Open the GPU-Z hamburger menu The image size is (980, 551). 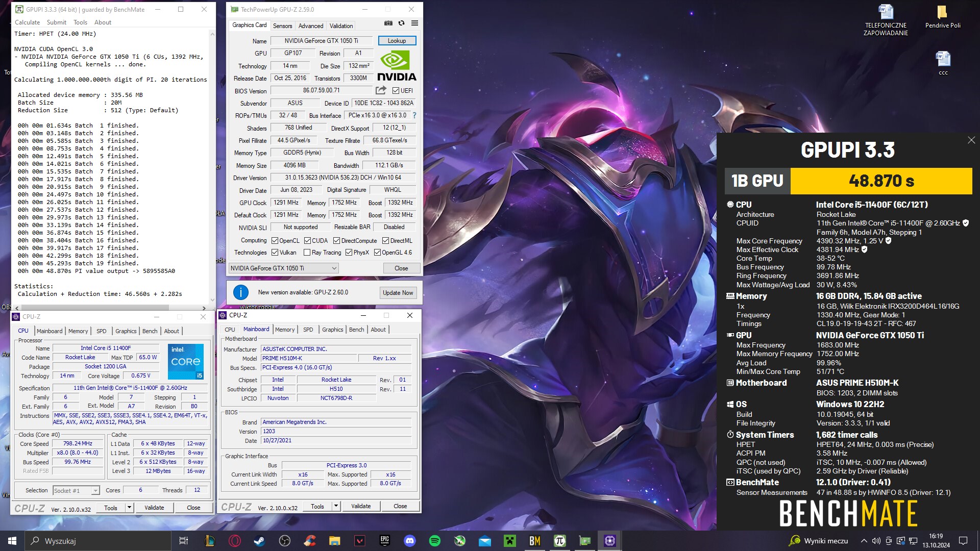pos(414,23)
